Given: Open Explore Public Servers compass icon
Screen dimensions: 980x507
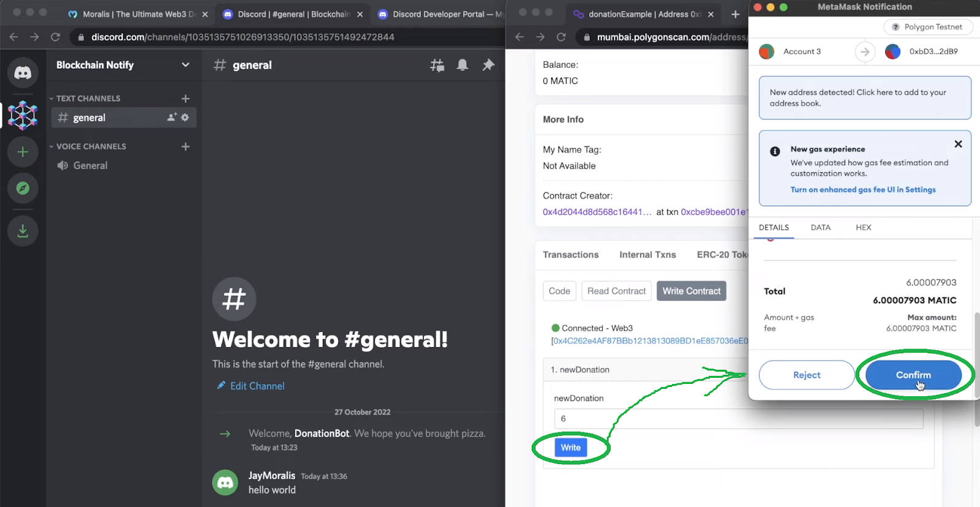Looking at the screenshot, I should [23, 188].
